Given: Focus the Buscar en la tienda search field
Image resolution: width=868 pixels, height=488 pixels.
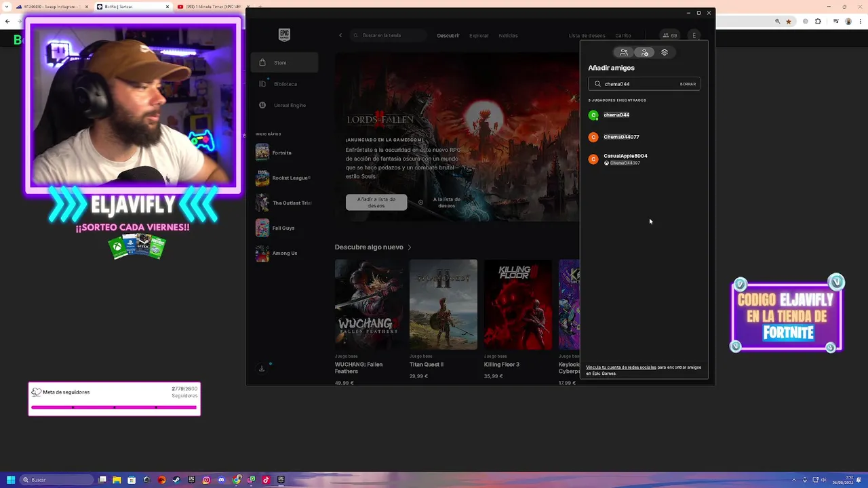Looking at the screenshot, I should click(389, 35).
